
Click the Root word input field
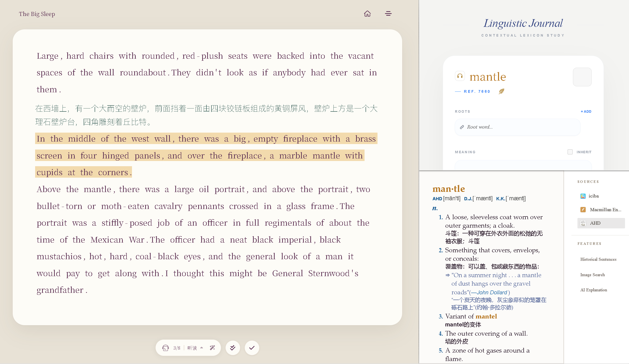coord(517,127)
